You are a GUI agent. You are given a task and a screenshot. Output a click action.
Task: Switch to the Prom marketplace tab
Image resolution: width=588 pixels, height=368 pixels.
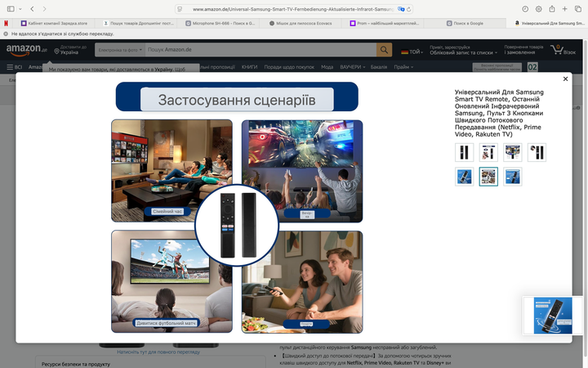(385, 23)
